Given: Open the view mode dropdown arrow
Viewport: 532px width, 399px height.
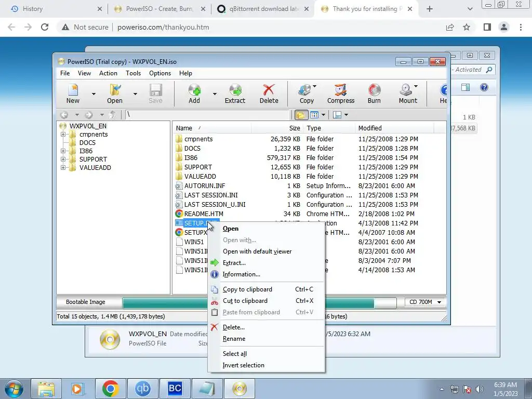Looking at the screenshot, I should tap(323, 115).
